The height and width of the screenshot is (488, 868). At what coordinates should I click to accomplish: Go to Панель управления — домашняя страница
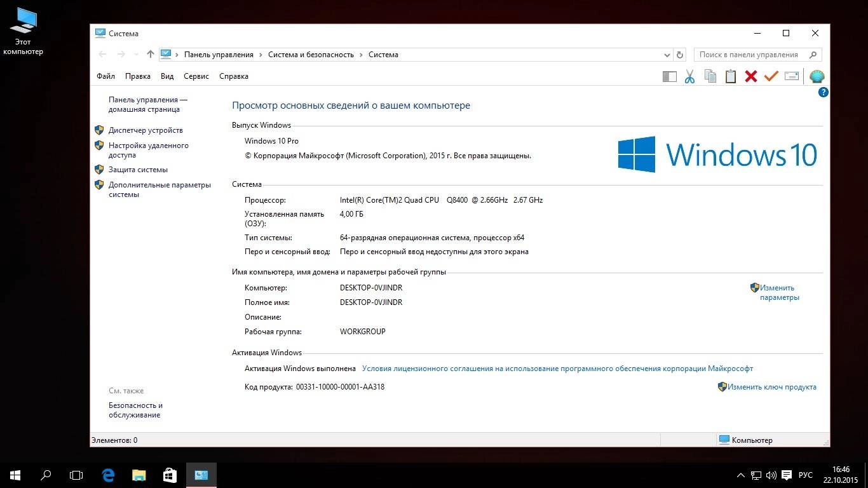pos(148,104)
